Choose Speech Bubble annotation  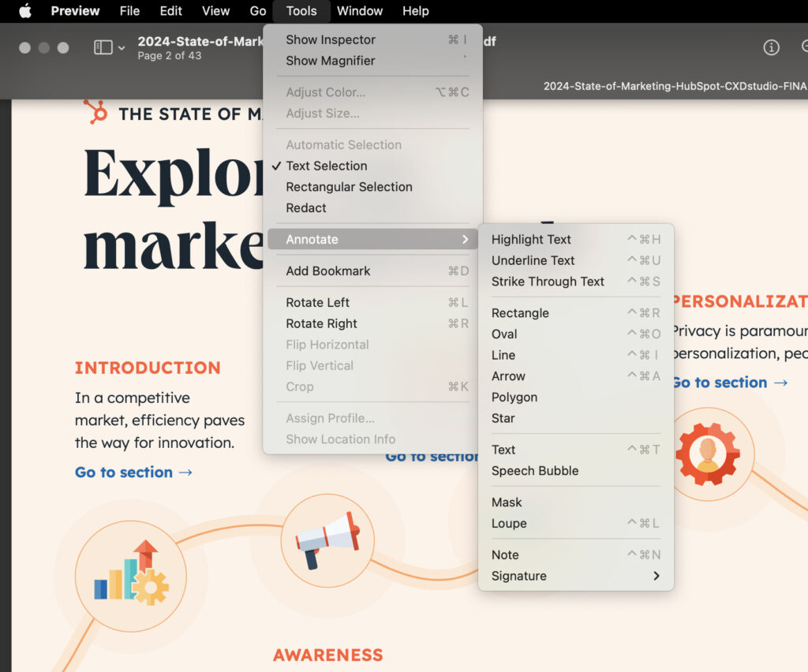click(535, 471)
